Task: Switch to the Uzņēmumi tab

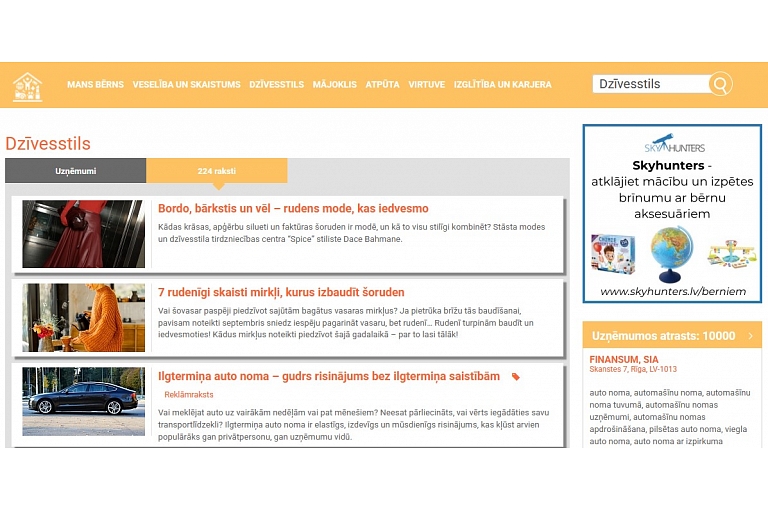Action: click(76, 171)
